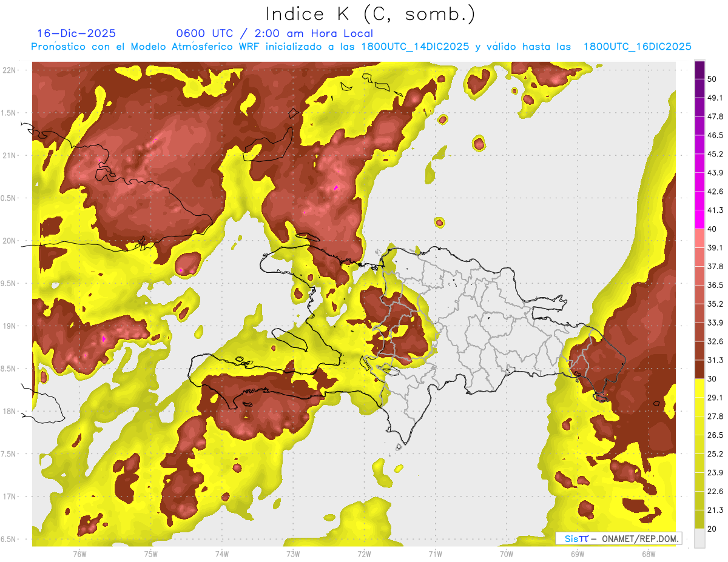Click the color bar value "47.8"
Screen dimensions: 728x562
716,116
